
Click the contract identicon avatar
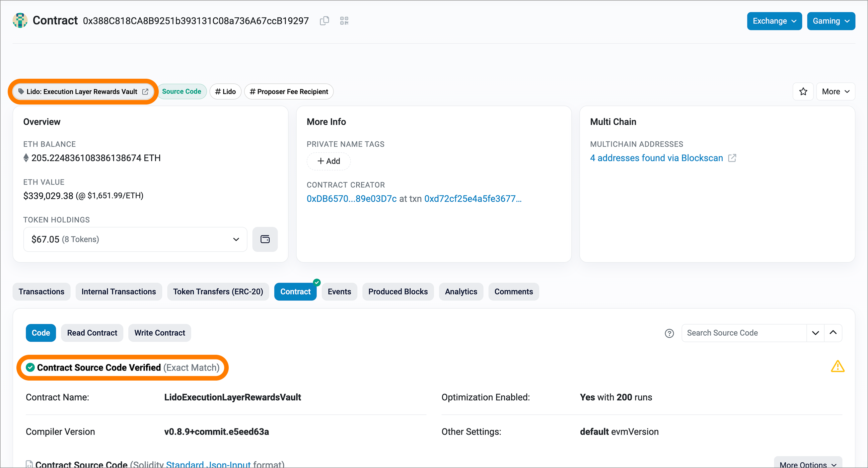(x=20, y=20)
